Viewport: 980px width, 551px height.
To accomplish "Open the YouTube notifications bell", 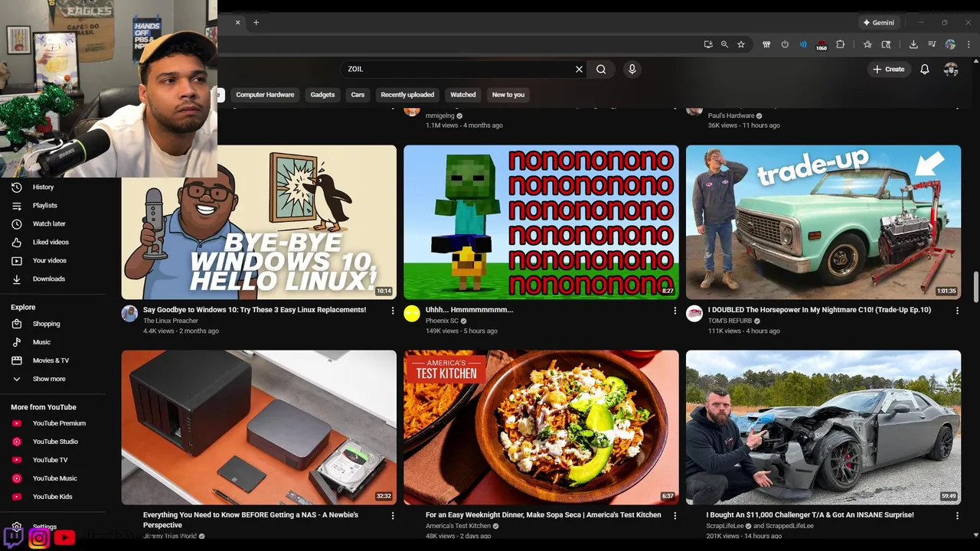I will pyautogui.click(x=924, y=69).
